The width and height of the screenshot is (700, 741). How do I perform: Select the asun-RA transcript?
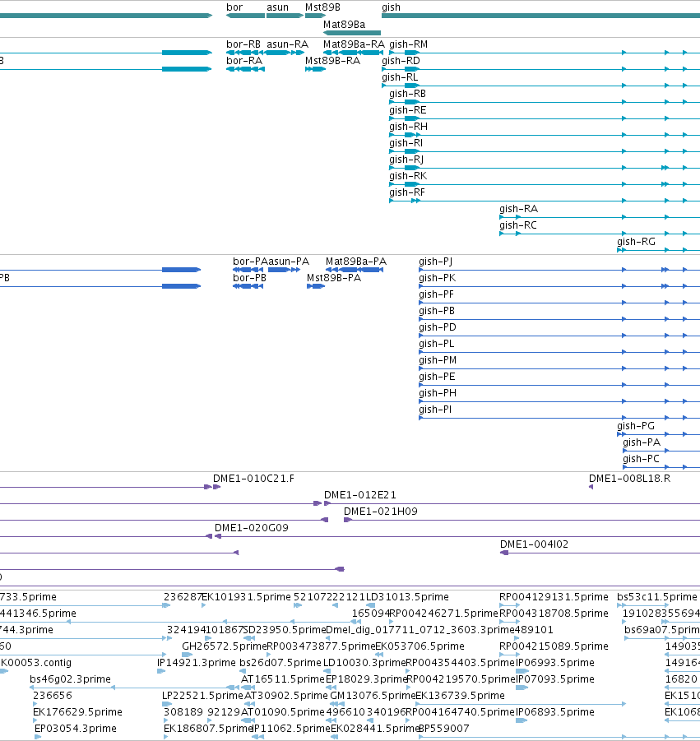pyautogui.click(x=287, y=44)
